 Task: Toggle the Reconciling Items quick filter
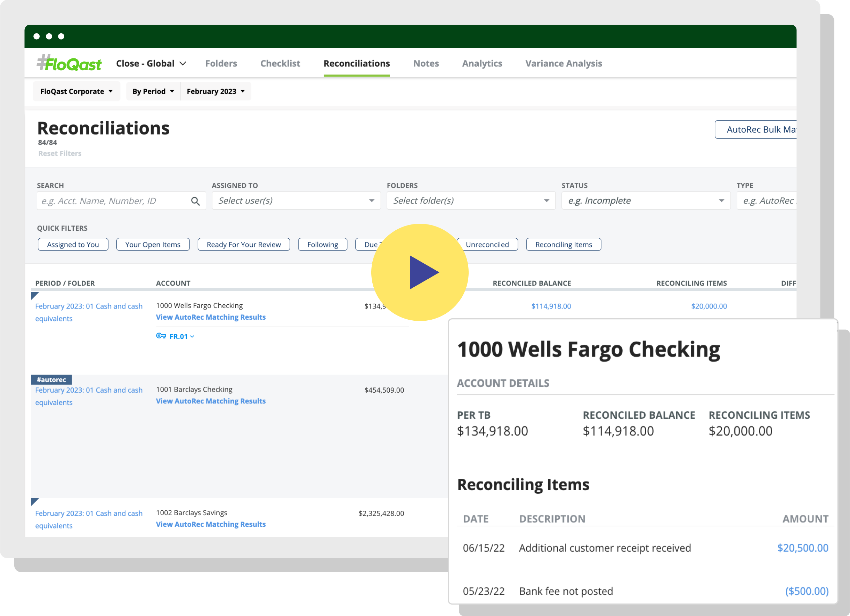tap(564, 245)
